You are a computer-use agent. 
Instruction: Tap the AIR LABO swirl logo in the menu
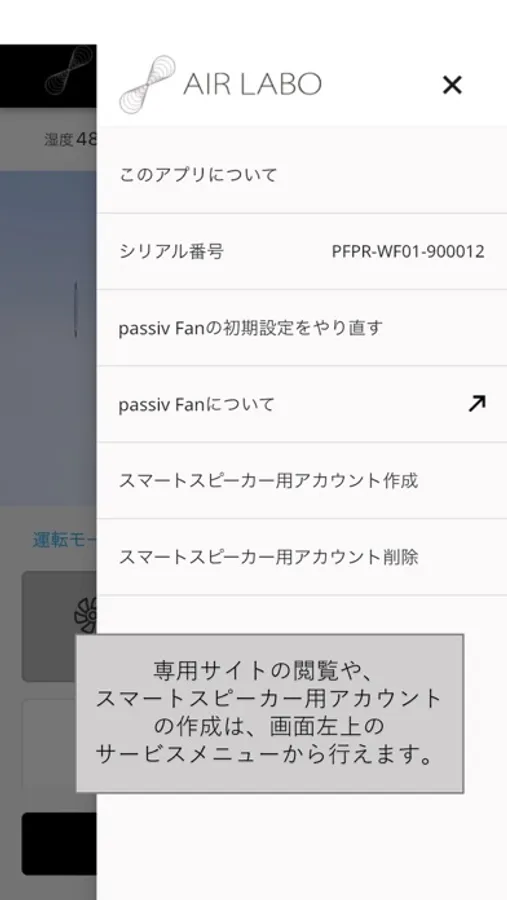[147, 84]
